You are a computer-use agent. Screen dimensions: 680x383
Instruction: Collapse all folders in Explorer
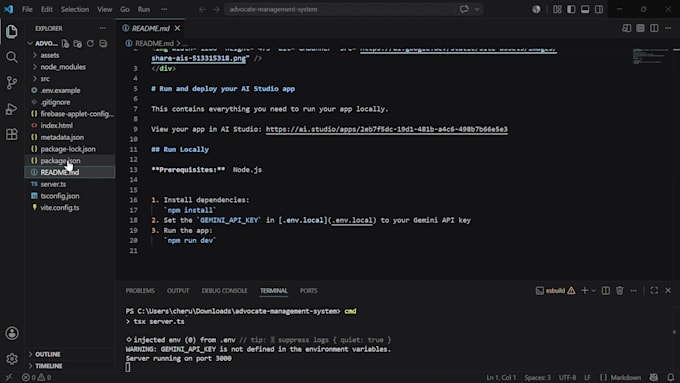coord(103,43)
